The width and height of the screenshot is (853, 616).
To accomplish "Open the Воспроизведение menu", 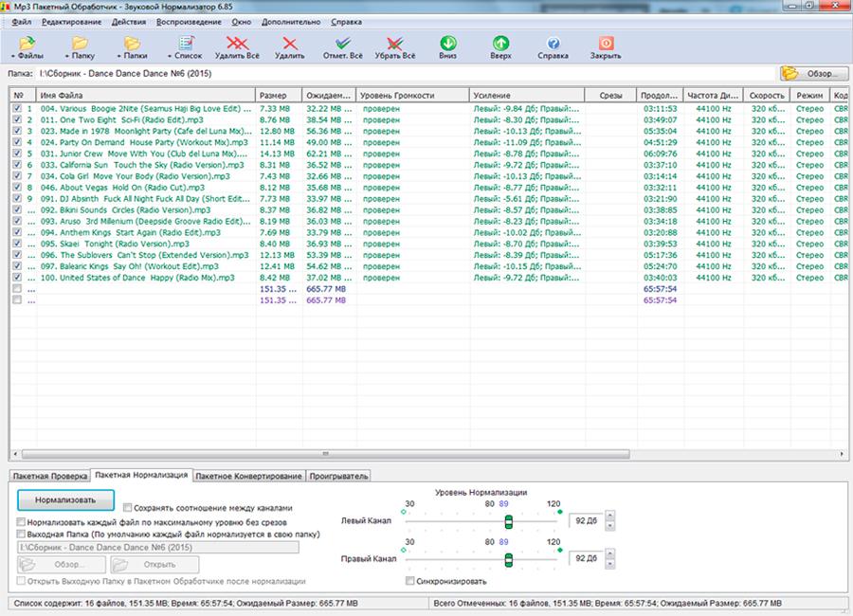I will pyautogui.click(x=189, y=23).
